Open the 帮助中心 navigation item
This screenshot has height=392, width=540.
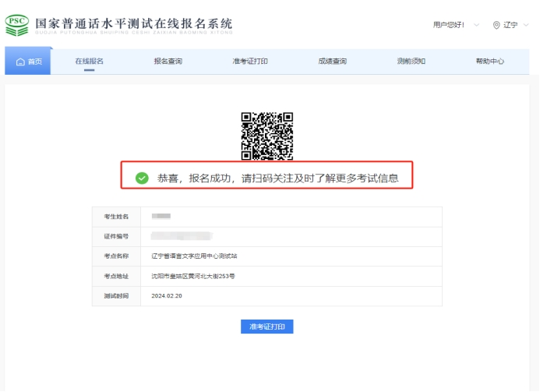(489, 61)
